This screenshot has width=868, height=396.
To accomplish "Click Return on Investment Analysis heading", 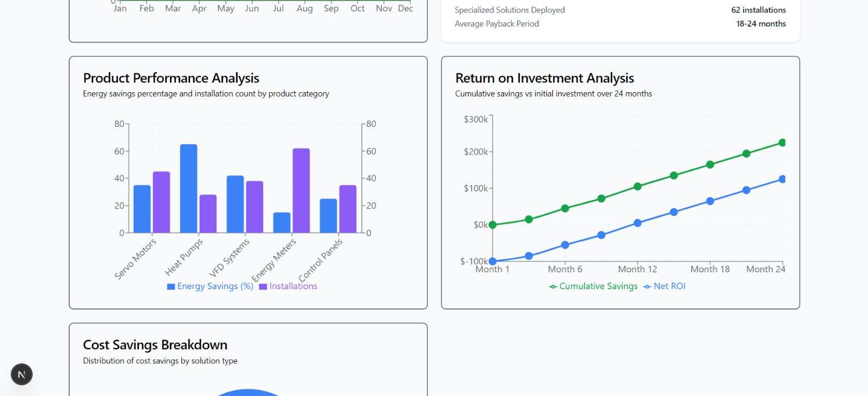I will 545,78.
